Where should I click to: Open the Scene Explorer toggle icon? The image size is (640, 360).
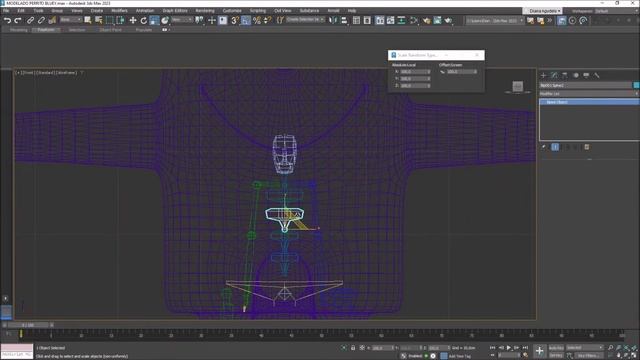356,20
